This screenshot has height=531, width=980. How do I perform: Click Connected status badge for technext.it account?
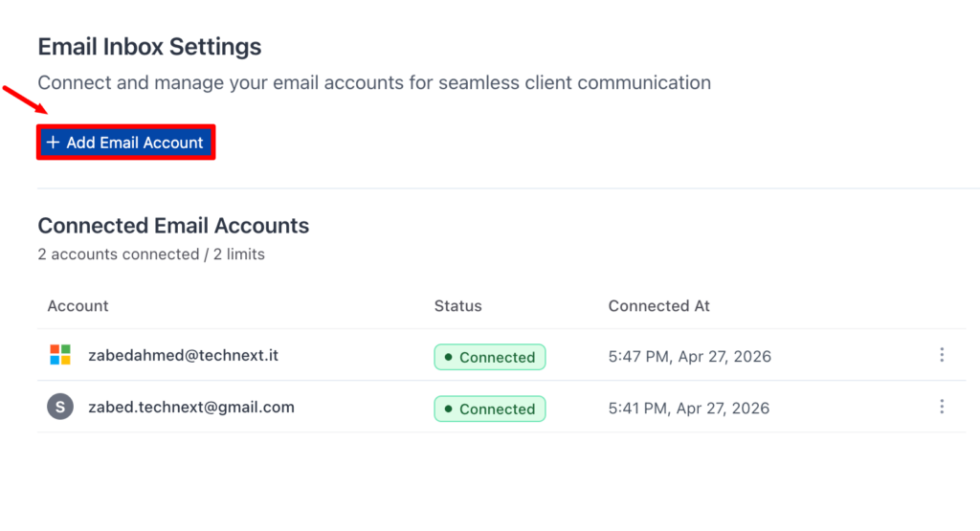tap(489, 357)
